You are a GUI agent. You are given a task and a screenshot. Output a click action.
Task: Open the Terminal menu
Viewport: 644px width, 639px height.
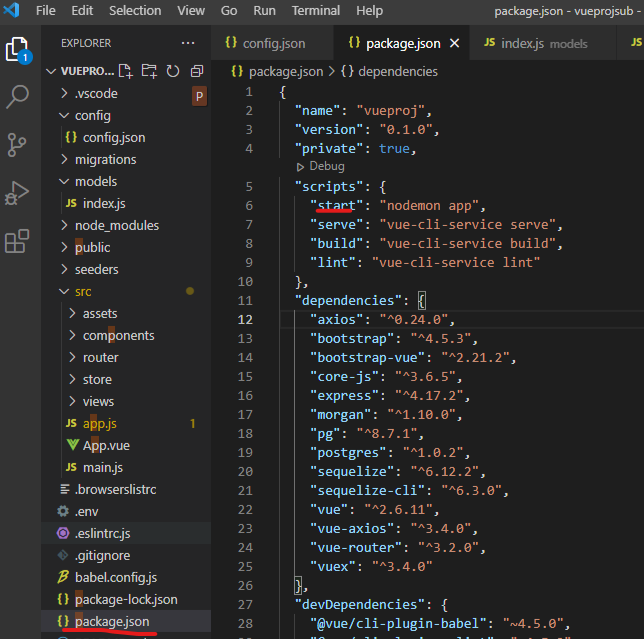click(316, 10)
